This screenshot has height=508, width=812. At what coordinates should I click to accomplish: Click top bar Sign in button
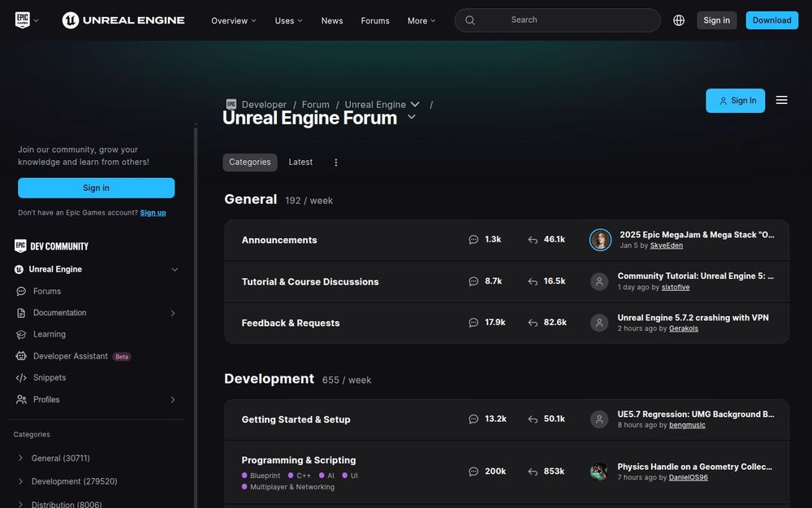click(716, 20)
